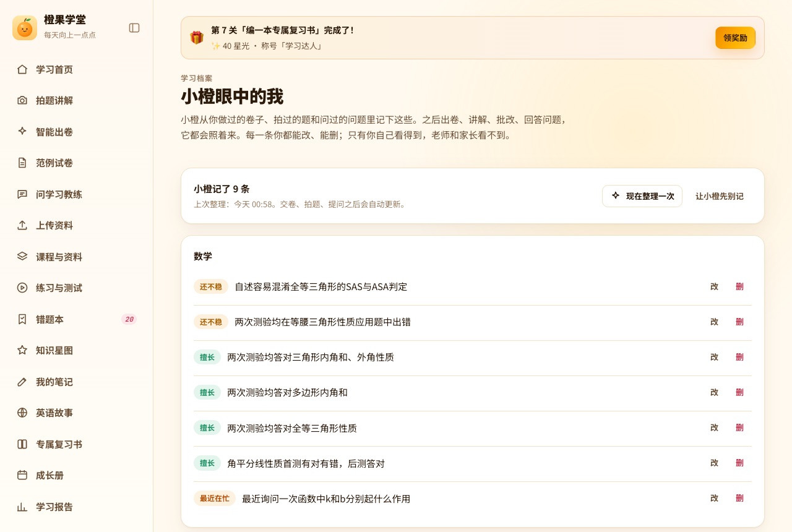The height and width of the screenshot is (532, 792).
Task: Edit the 全等三角形性质 entry with 改
Action: pyautogui.click(x=714, y=427)
